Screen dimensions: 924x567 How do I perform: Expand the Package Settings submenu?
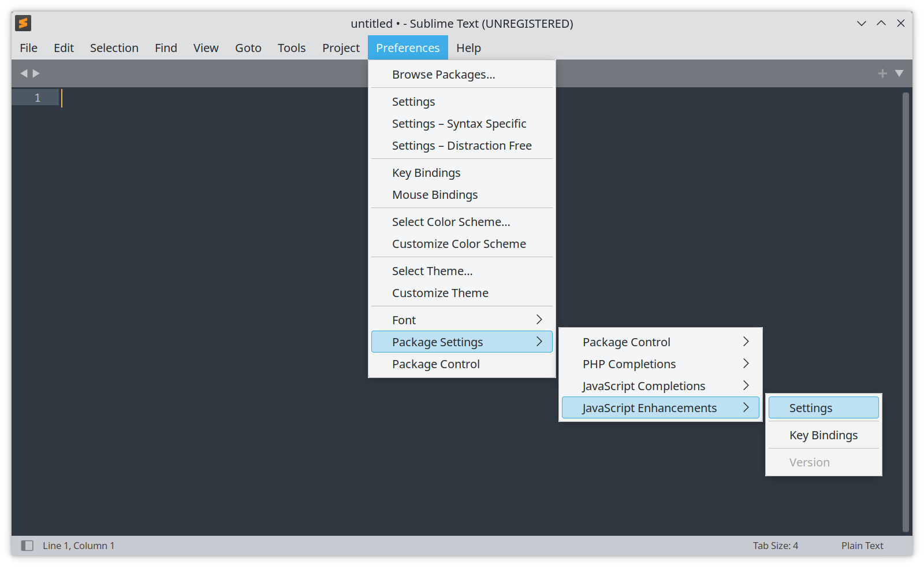[x=462, y=342]
